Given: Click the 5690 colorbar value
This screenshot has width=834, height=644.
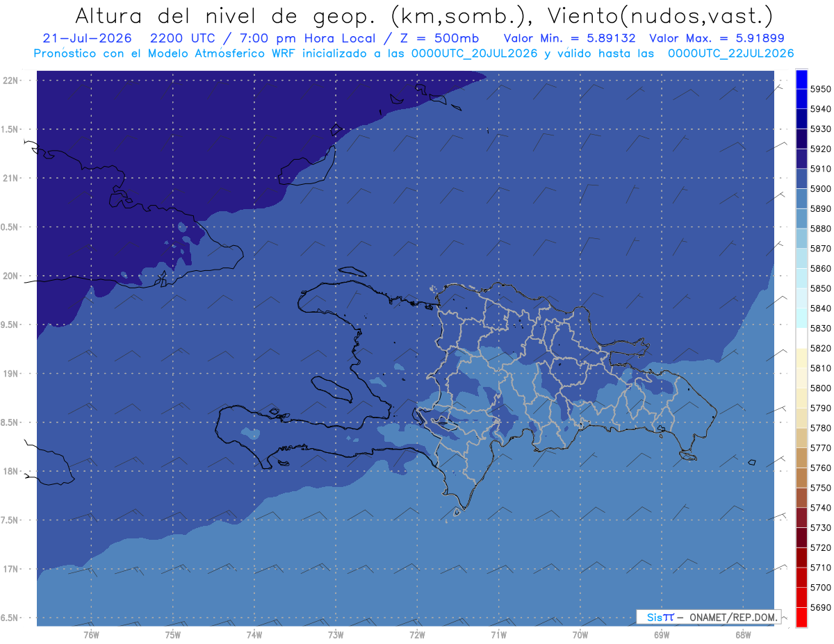Looking at the screenshot, I should (x=821, y=607).
